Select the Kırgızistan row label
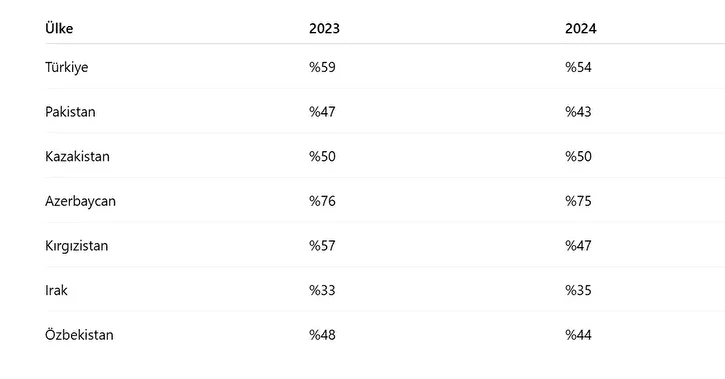Viewport: 725px width, 379px height. point(76,245)
